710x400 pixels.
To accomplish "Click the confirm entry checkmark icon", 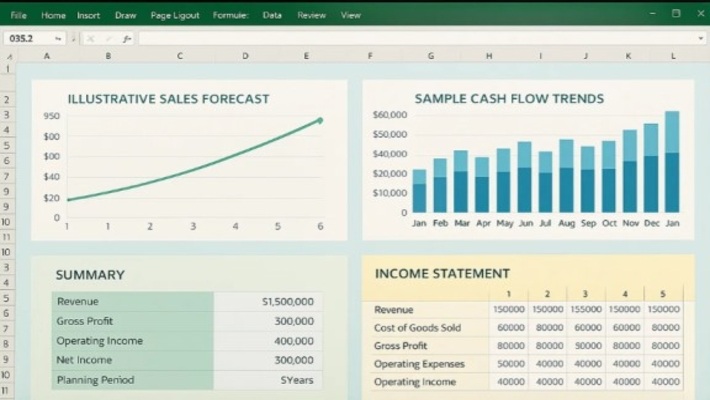I will (109, 38).
